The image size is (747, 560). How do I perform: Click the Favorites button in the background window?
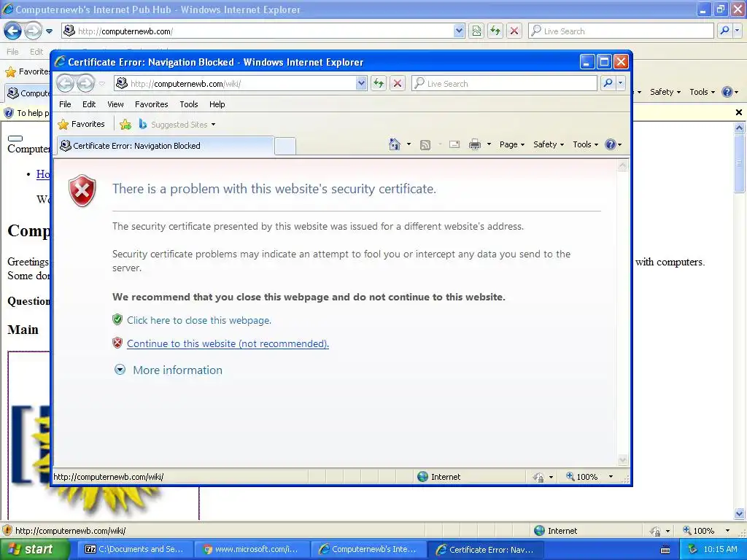pyautogui.click(x=28, y=72)
